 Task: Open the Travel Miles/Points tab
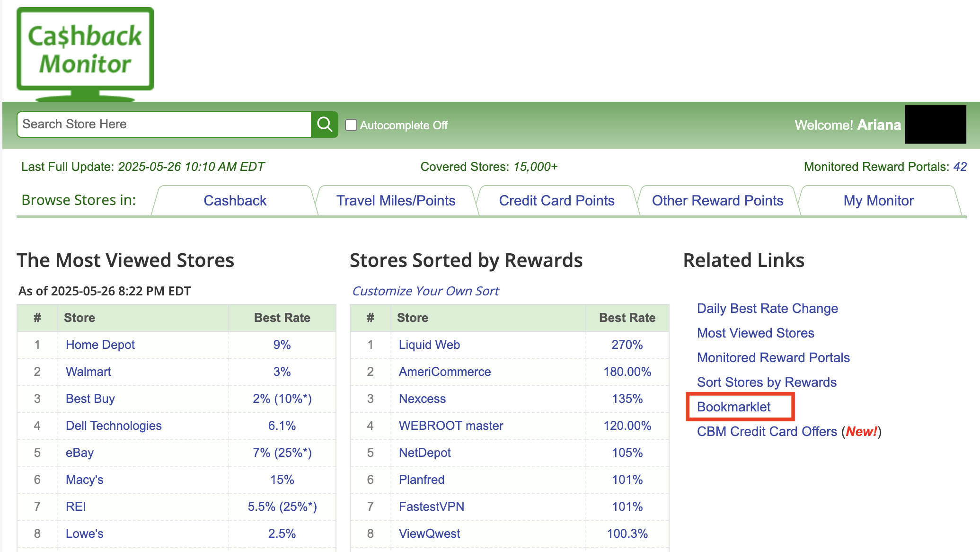coord(396,201)
